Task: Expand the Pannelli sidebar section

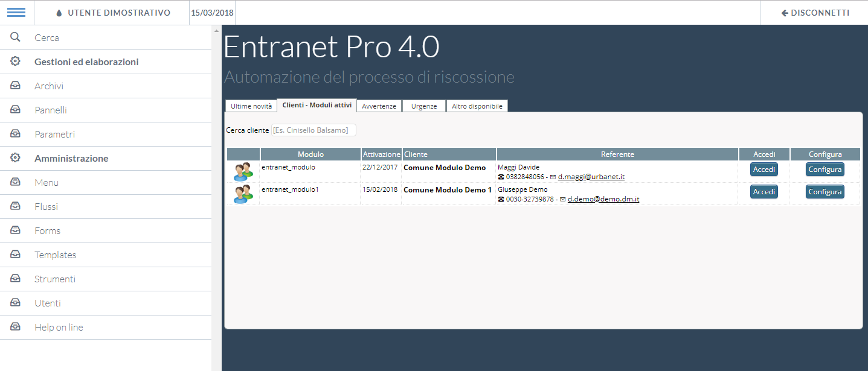Action: [x=51, y=110]
